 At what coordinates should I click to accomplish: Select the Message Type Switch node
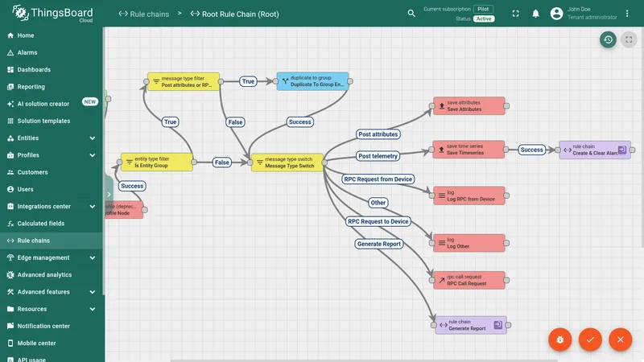[287, 162]
